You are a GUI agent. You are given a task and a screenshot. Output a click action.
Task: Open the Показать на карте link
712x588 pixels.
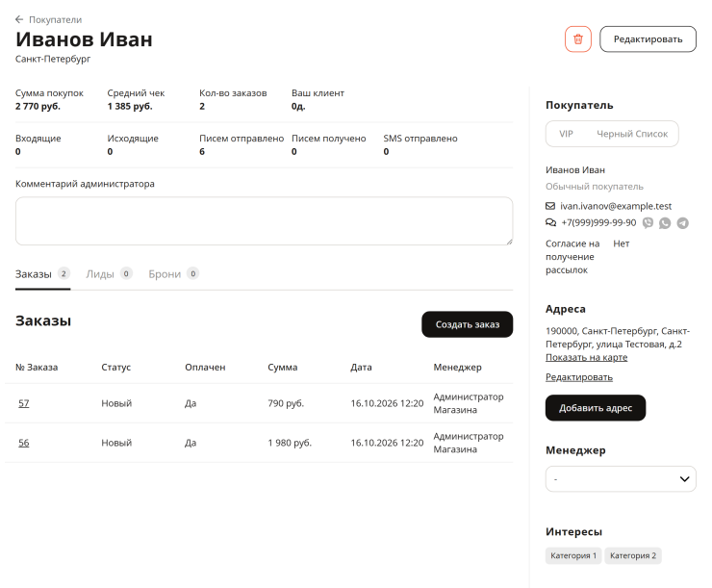(586, 357)
